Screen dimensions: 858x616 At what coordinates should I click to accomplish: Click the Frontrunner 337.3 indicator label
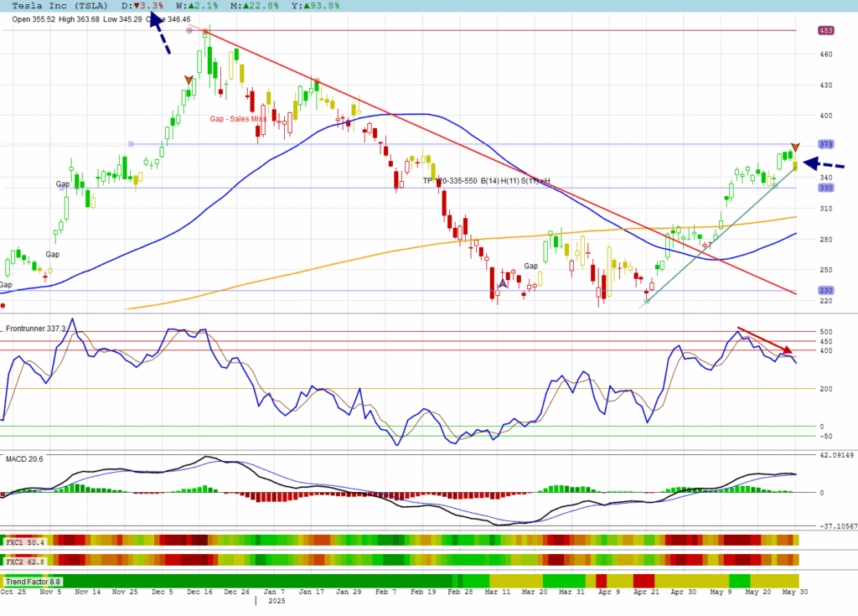pyautogui.click(x=35, y=329)
